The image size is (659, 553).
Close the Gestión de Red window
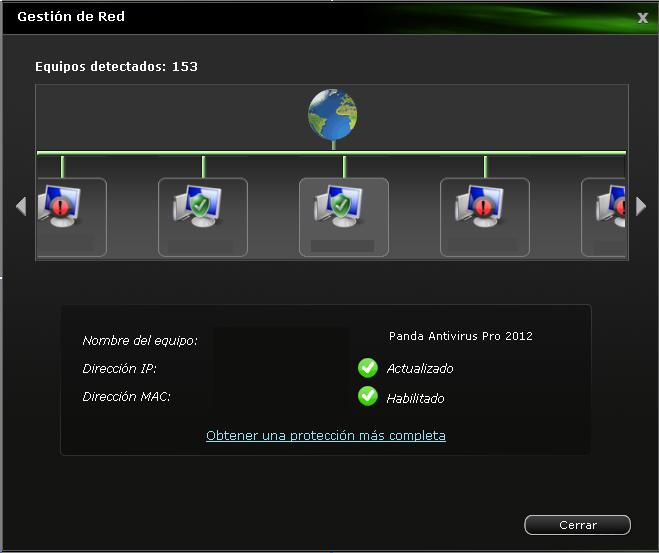pyautogui.click(x=642, y=18)
